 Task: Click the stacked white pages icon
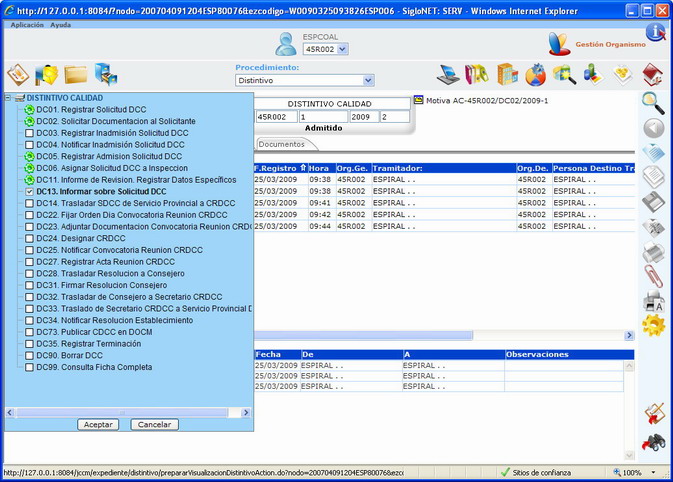[653, 177]
